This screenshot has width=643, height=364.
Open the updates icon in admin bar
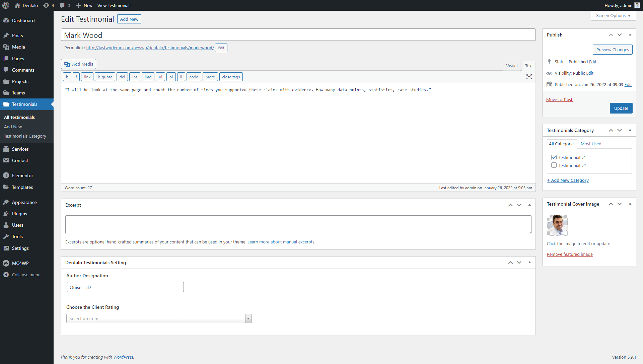coord(46,5)
